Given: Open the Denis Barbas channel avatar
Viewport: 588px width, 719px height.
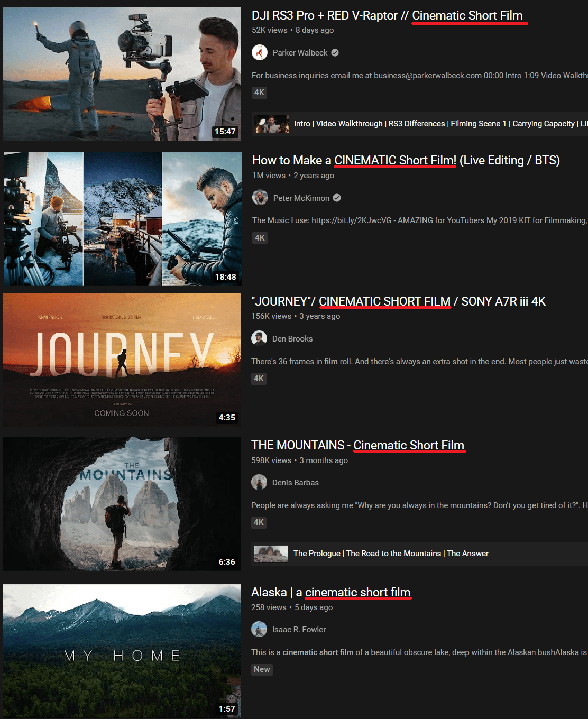Looking at the screenshot, I should 259,482.
